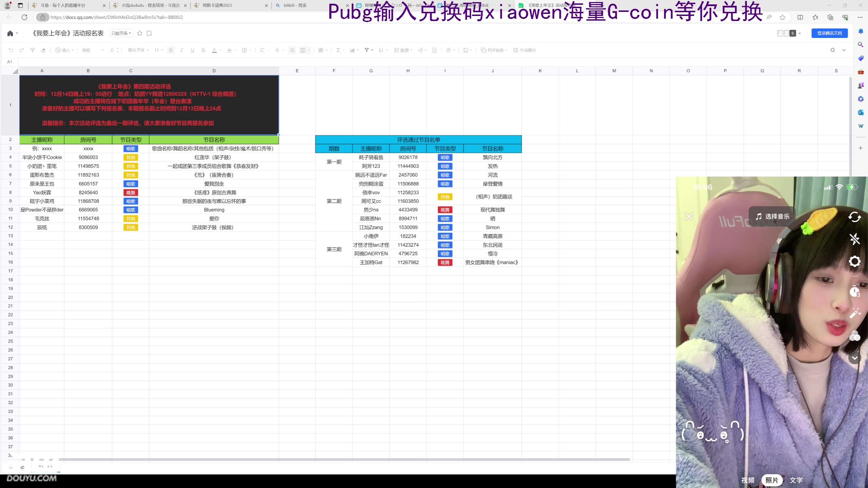The height and width of the screenshot is (488, 868).
Task: Click the fill color bucket icon
Action: pos(230,50)
